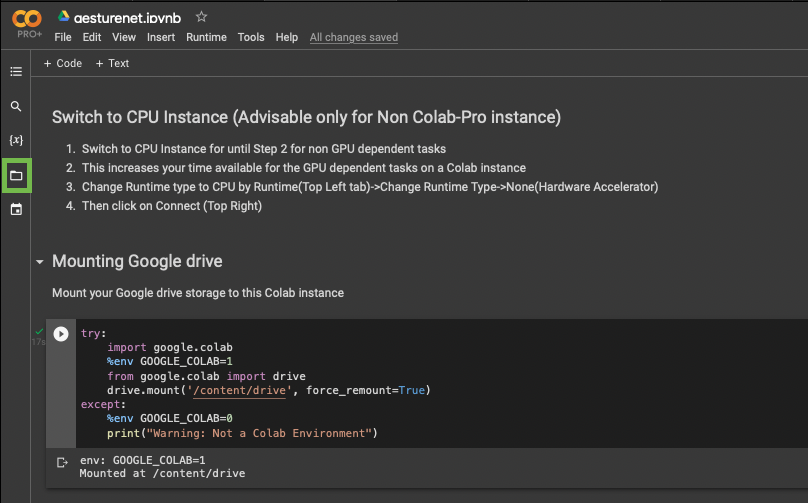Click the cell output options icon

pos(61,462)
